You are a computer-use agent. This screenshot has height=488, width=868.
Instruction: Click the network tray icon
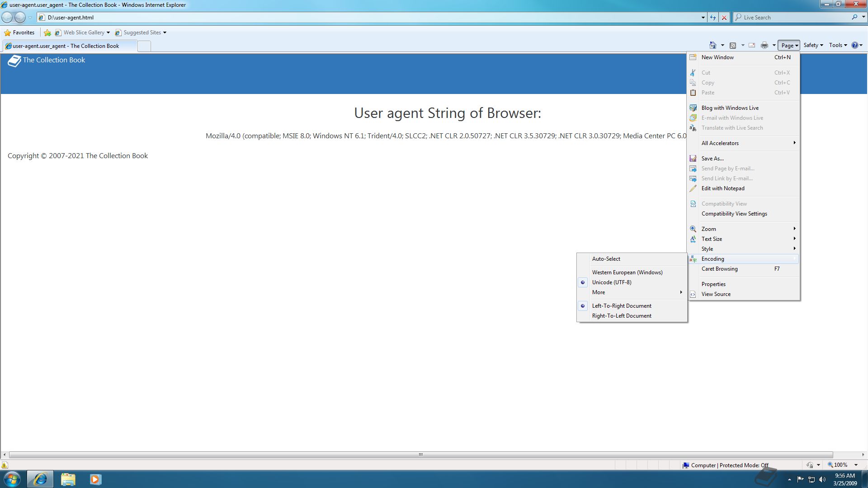811,479
